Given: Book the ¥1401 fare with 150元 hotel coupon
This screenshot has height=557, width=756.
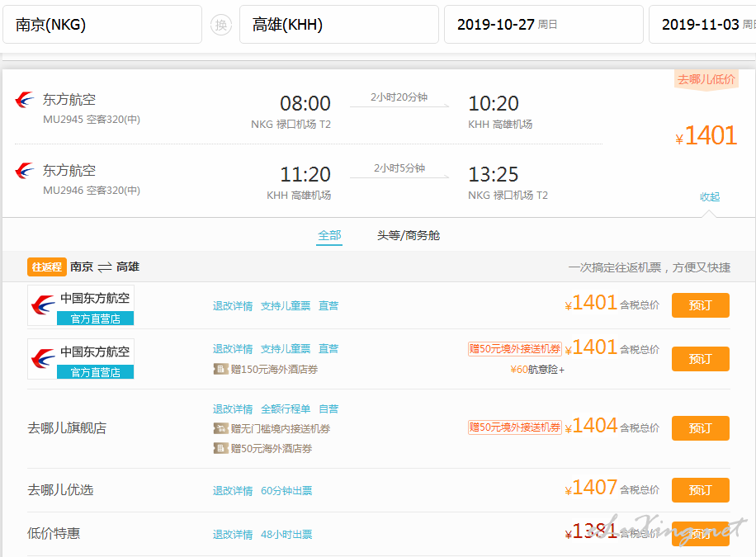Looking at the screenshot, I should click(x=700, y=359).
